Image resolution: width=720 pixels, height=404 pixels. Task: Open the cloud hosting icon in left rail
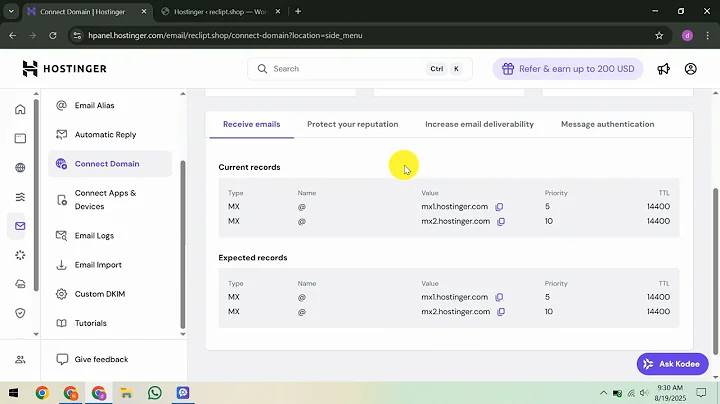point(20,284)
